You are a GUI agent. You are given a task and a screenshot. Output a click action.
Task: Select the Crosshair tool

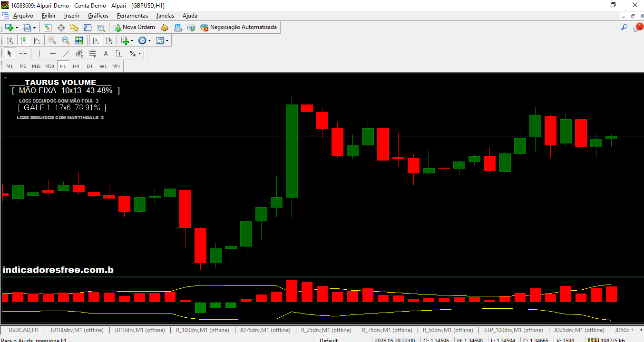[x=23, y=54]
